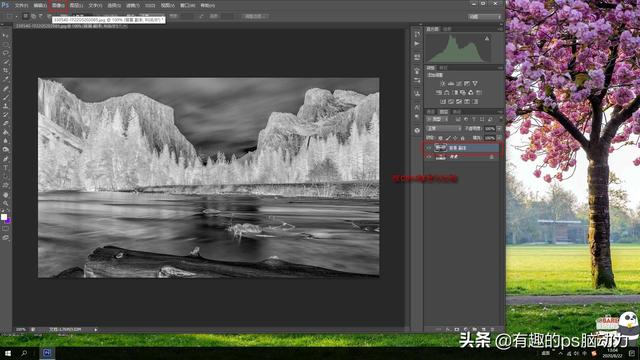Select the Path Selection tool

(x=6, y=176)
